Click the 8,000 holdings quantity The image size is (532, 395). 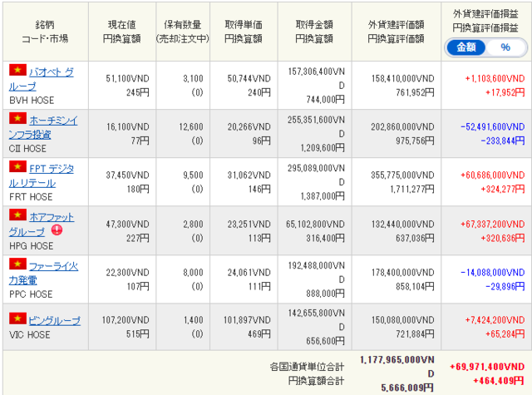[x=193, y=273]
